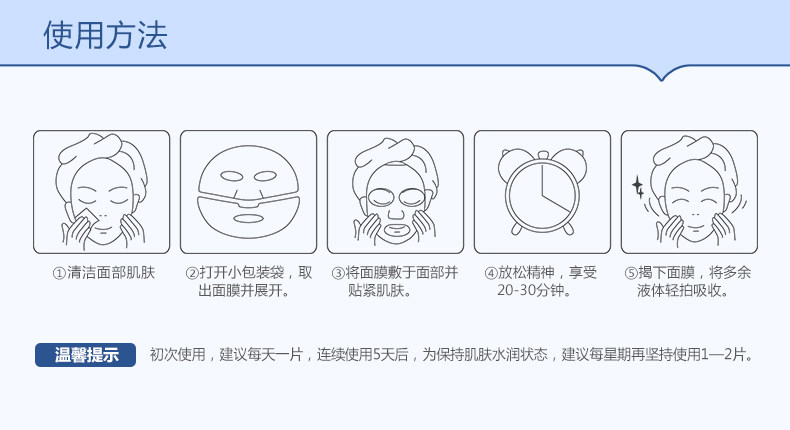Click step ④ 放松精神 caption
This screenshot has width=790, height=430.
coord(541,281)
